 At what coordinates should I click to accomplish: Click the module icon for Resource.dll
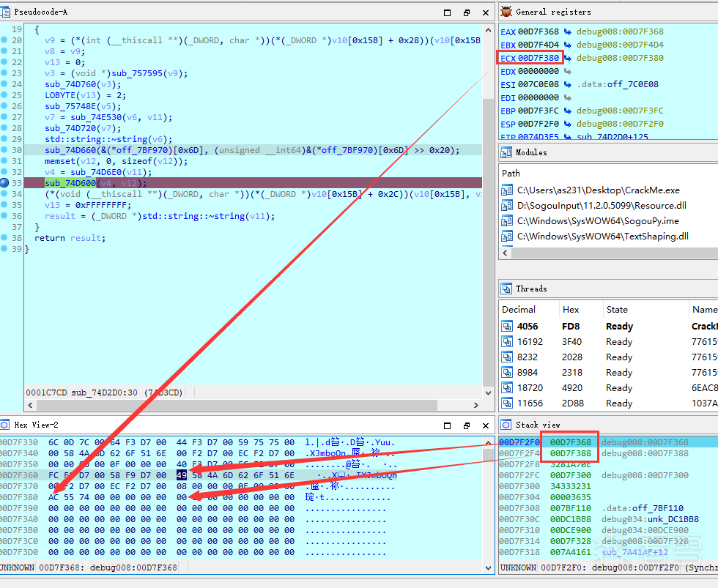tap(507, 206)
